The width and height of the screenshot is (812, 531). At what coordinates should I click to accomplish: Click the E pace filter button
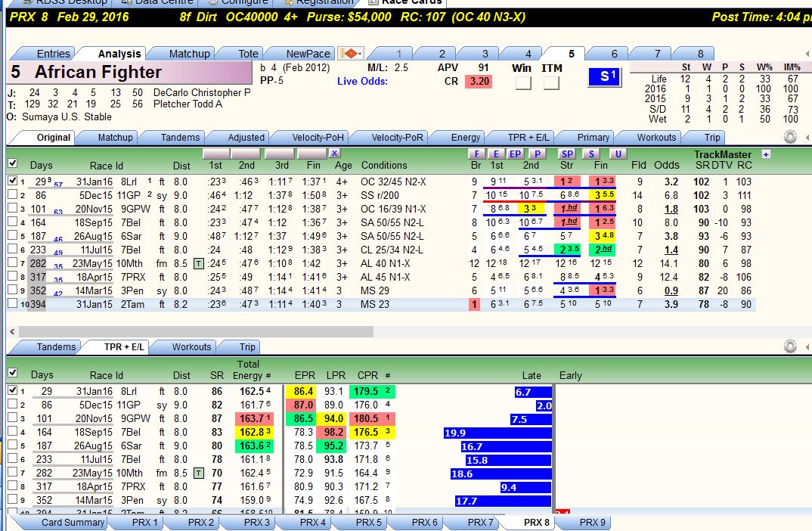tap(495, 154)
